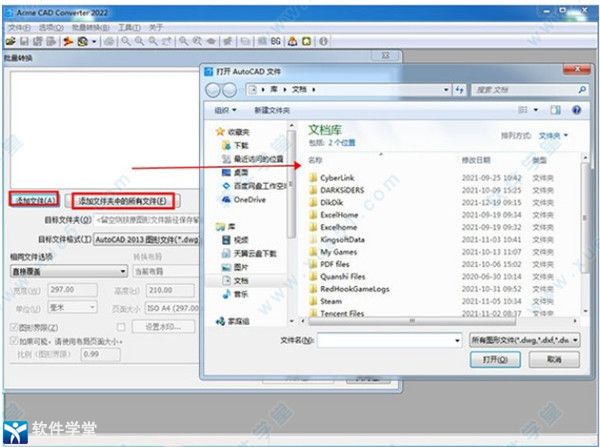
Task: Click the 添加文件(A) button
Action: pyautogui.click(x=34, y=199)
